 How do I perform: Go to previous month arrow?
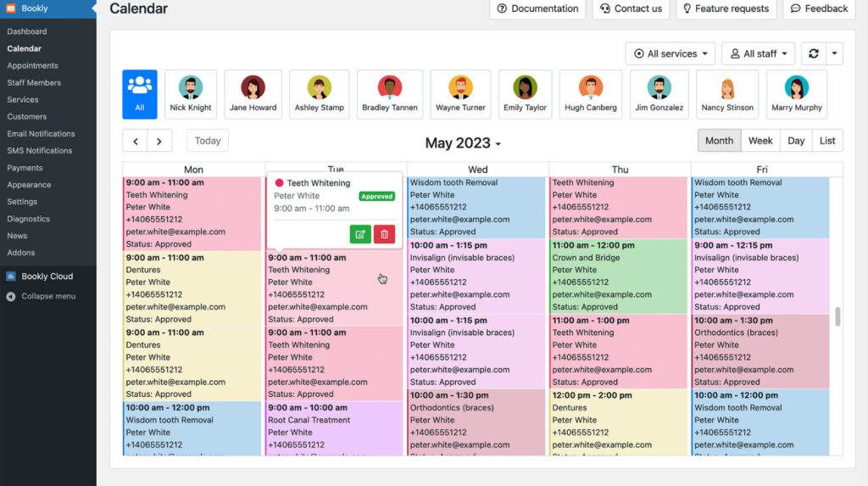click(135, 142)
